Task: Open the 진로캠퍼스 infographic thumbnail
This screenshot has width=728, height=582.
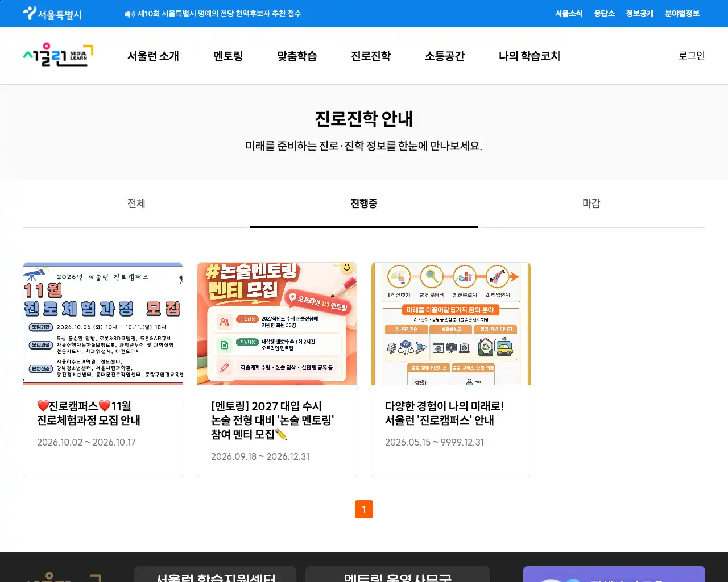Action: pos(451,324)
